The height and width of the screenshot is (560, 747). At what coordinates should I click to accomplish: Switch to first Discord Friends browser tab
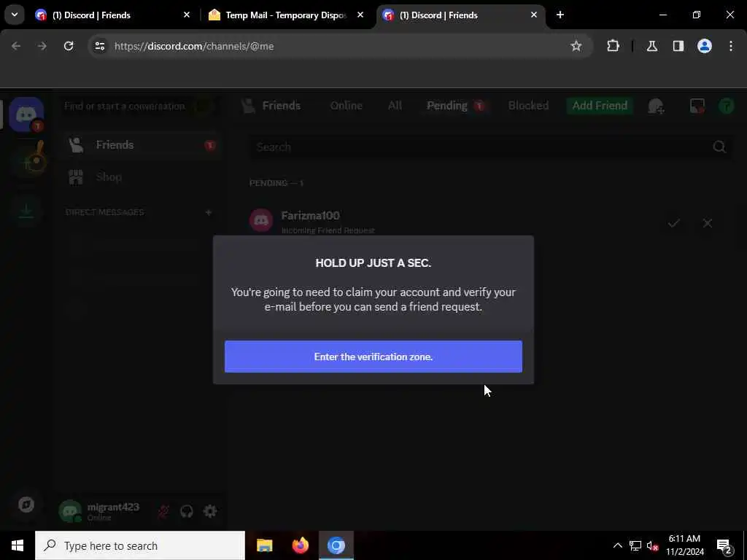tap(112, 15)
